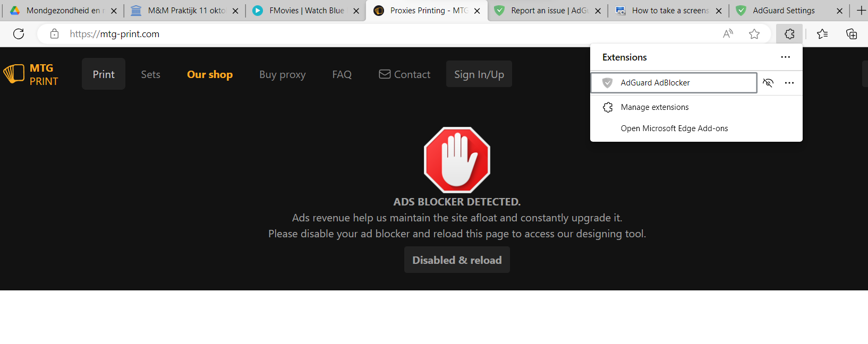Image resolution: width=868 pixels, height=344 pixels.
Task: Click the Disabled & reload button
Action: 457,260
